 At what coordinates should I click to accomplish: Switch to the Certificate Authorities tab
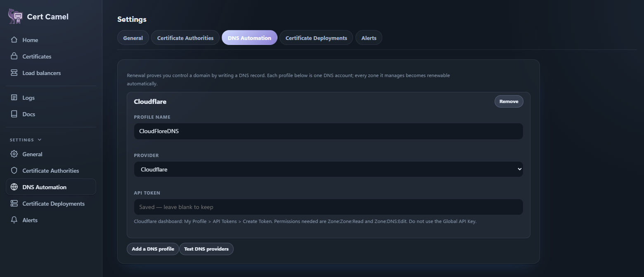point(185,38)
